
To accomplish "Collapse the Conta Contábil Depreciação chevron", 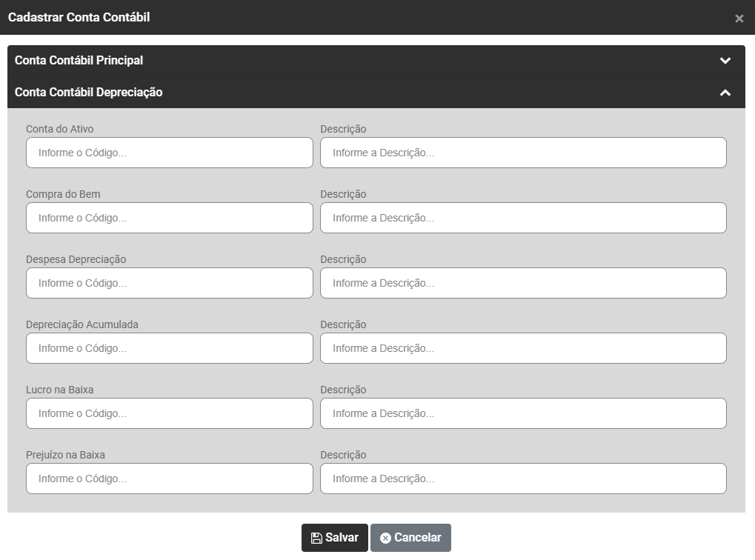I will (725, 93).
